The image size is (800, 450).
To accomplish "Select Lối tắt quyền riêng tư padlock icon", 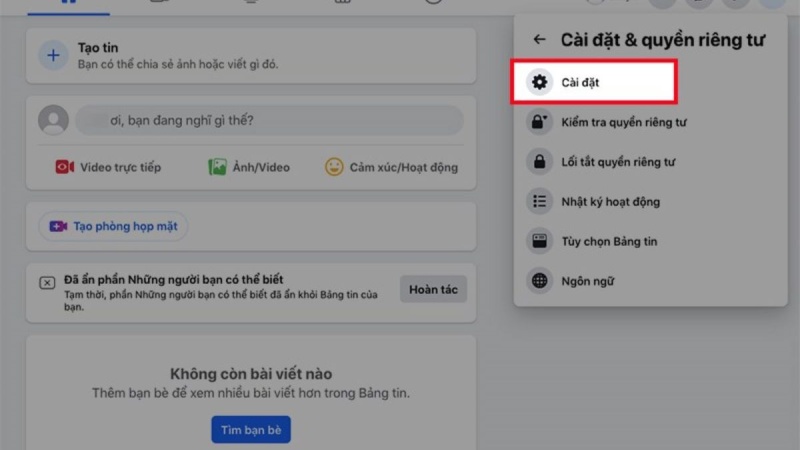I will [x=539, y=161].
